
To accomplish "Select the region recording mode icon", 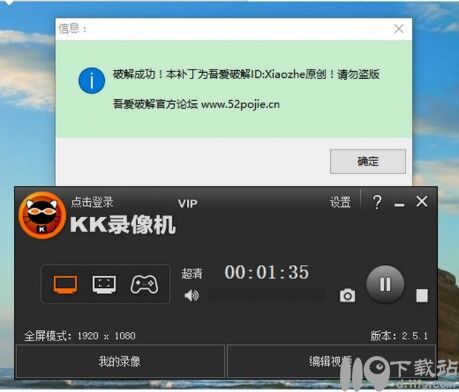I will (104, 284).
